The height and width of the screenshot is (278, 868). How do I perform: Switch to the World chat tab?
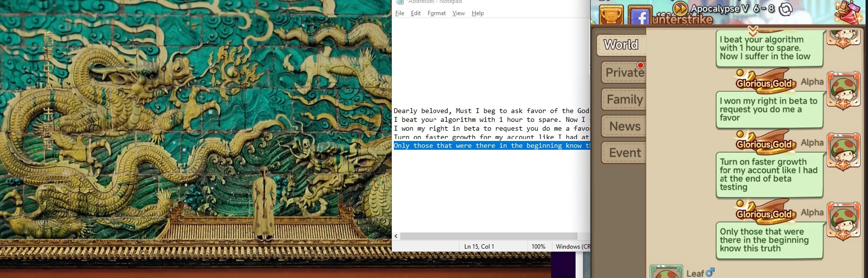pos(621,45)
